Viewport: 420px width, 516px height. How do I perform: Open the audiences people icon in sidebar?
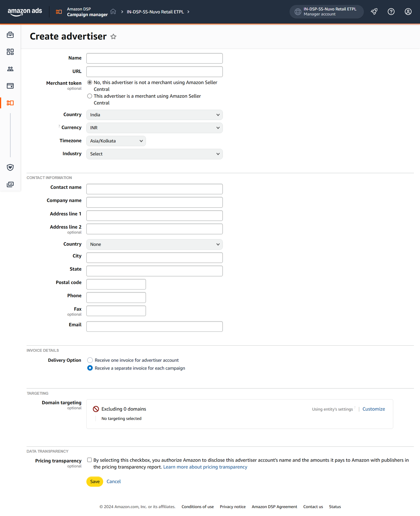[10, 69]
